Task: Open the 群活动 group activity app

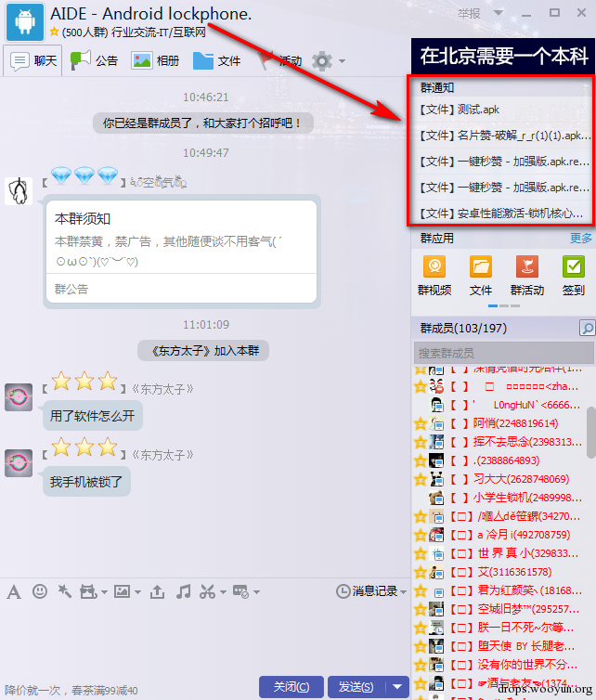Action: [527, 276]
